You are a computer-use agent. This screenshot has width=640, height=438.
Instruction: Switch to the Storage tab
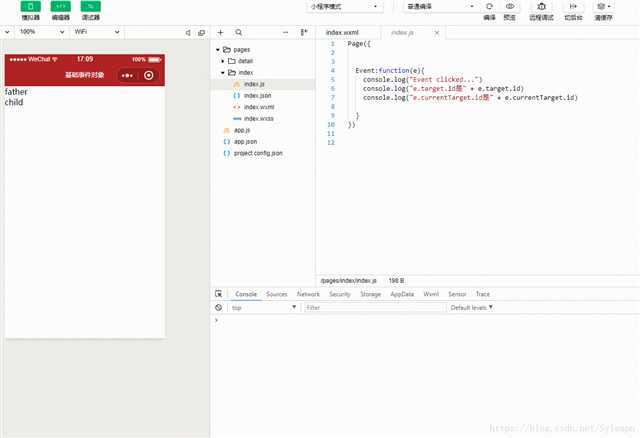pos(371,294)
